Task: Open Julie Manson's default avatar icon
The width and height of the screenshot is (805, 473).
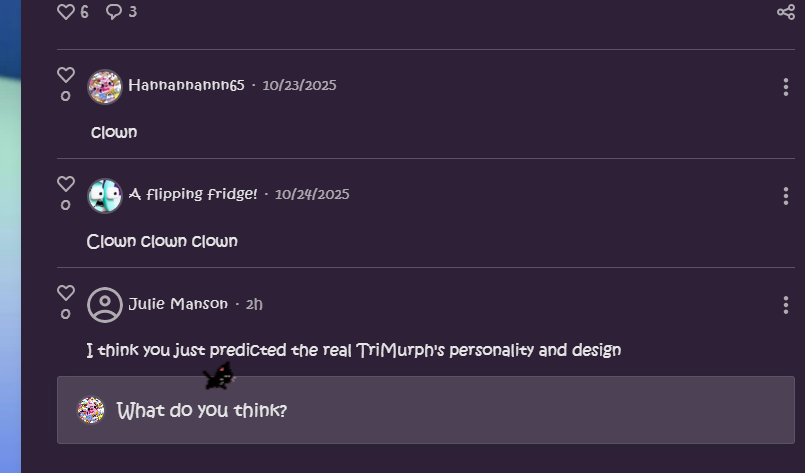Action: (105, 305)
